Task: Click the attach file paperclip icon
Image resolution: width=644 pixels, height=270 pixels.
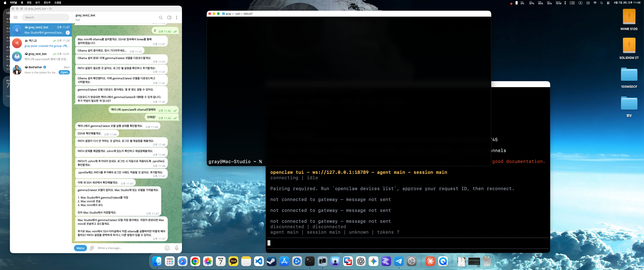Action: 92,248
